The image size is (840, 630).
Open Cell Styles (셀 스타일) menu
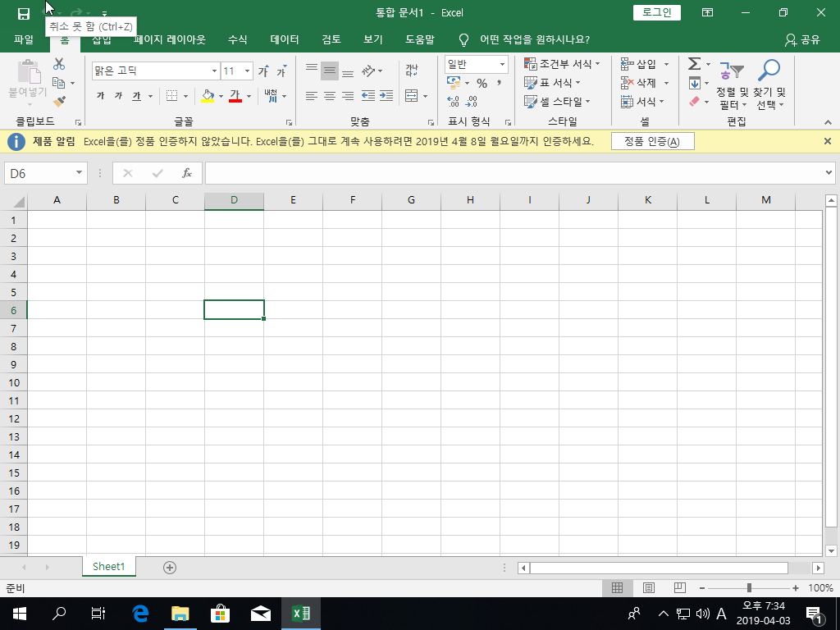tap(557, 101)
